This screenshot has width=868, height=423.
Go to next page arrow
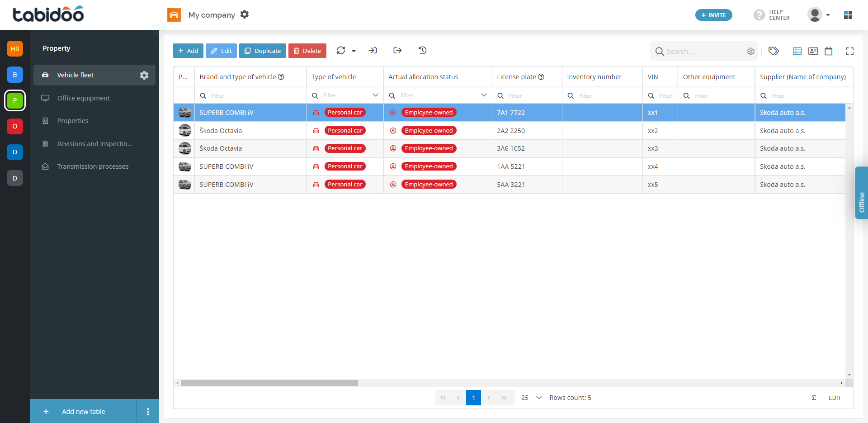tap(489, 398)
